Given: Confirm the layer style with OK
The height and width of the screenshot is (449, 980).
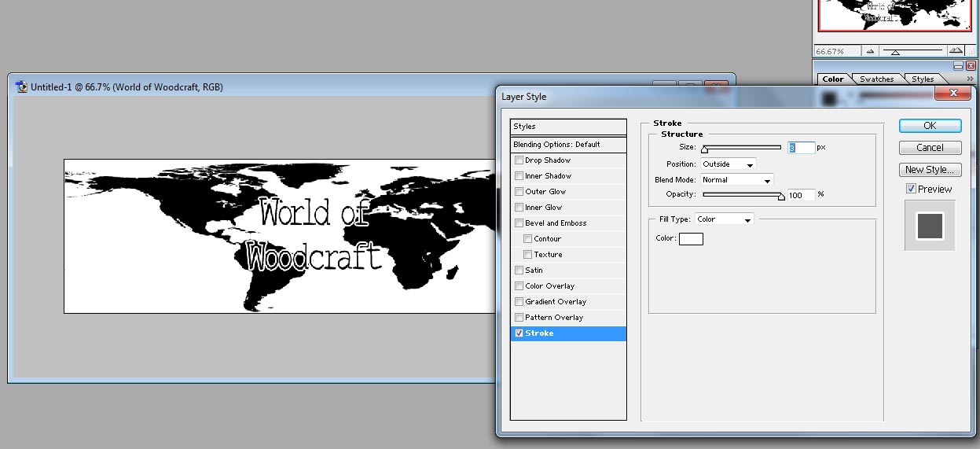Looking at the screenshot, I should click(x=930, y=126).
